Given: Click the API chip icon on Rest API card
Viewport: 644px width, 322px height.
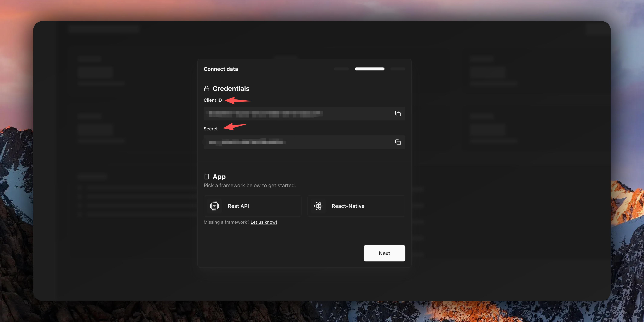Looking at the screenshot, I should [215, 206].
